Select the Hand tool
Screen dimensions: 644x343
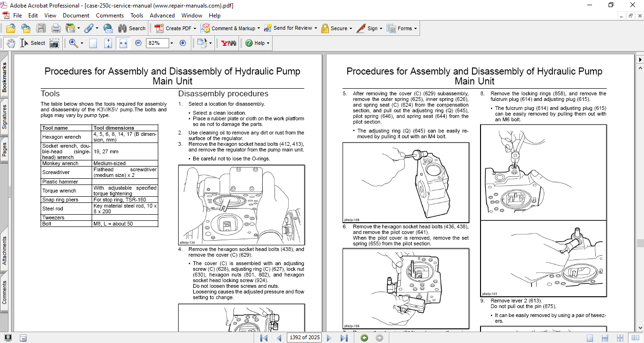pyautogui.click(x=10, y=43)
